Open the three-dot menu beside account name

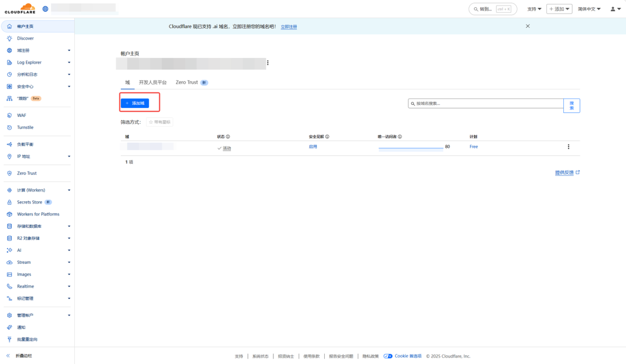click(x=268, y=63)
